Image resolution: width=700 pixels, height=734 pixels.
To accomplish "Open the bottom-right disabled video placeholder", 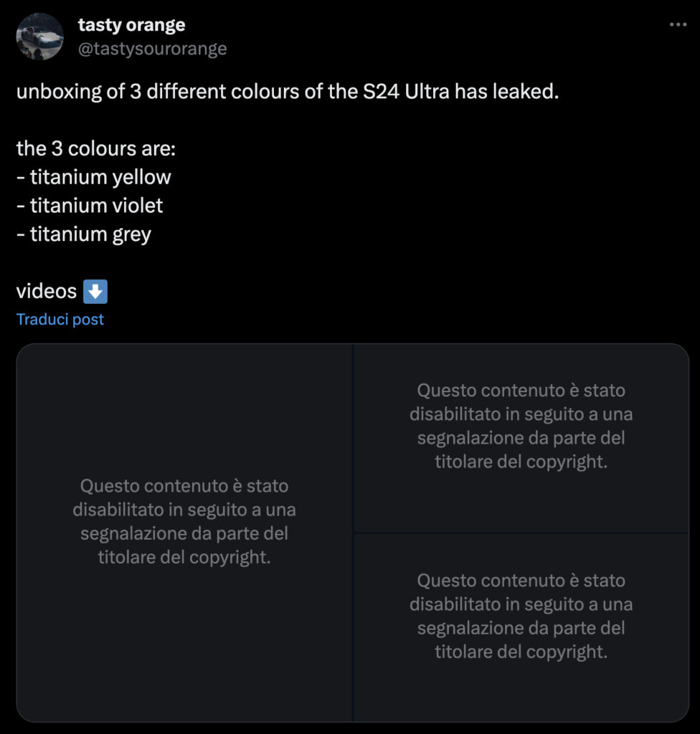I will (521, 688).
